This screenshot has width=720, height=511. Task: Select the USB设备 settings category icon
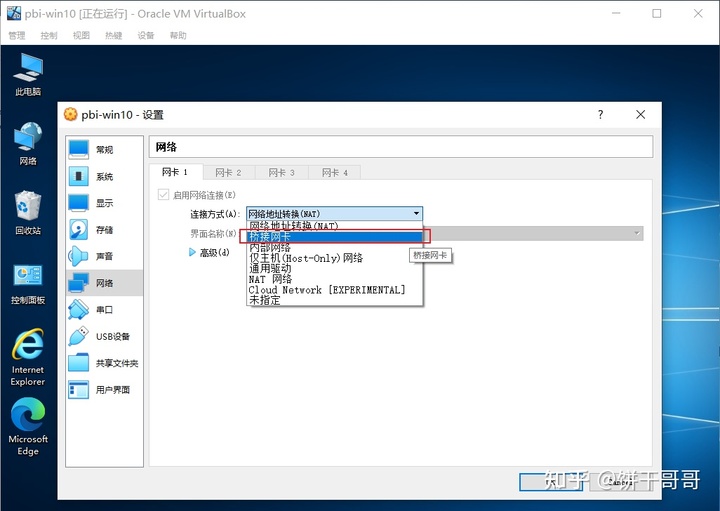[x=79, y=336]
